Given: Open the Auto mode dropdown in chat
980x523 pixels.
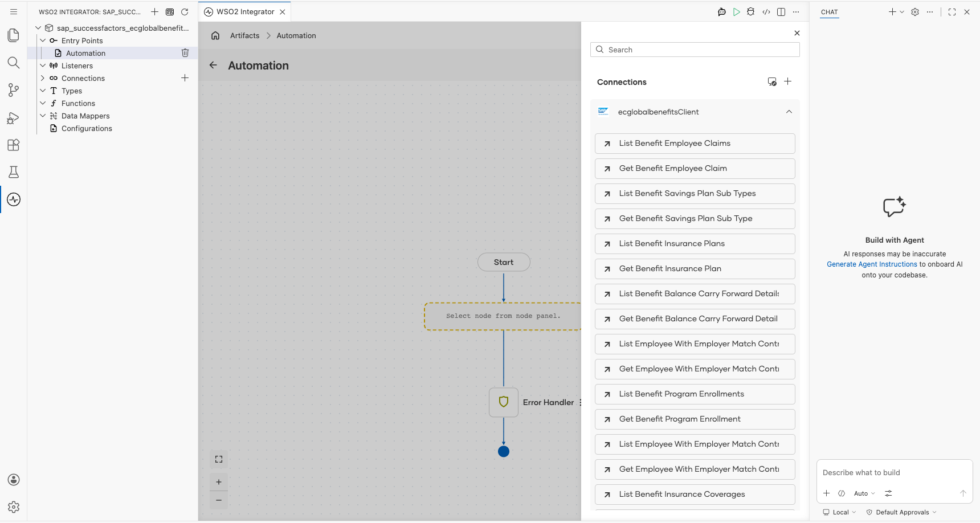Looking at the screenshot, I should 864,493.
